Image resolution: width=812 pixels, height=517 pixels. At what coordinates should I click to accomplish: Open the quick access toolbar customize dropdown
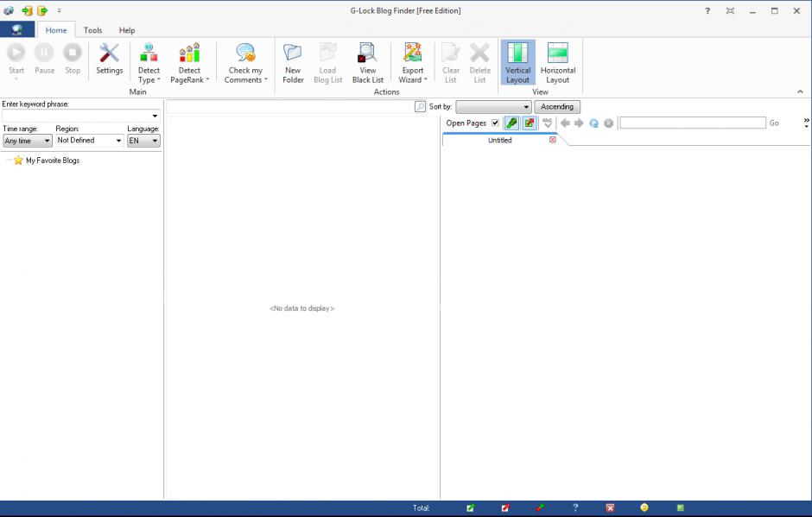click(59, 10)
